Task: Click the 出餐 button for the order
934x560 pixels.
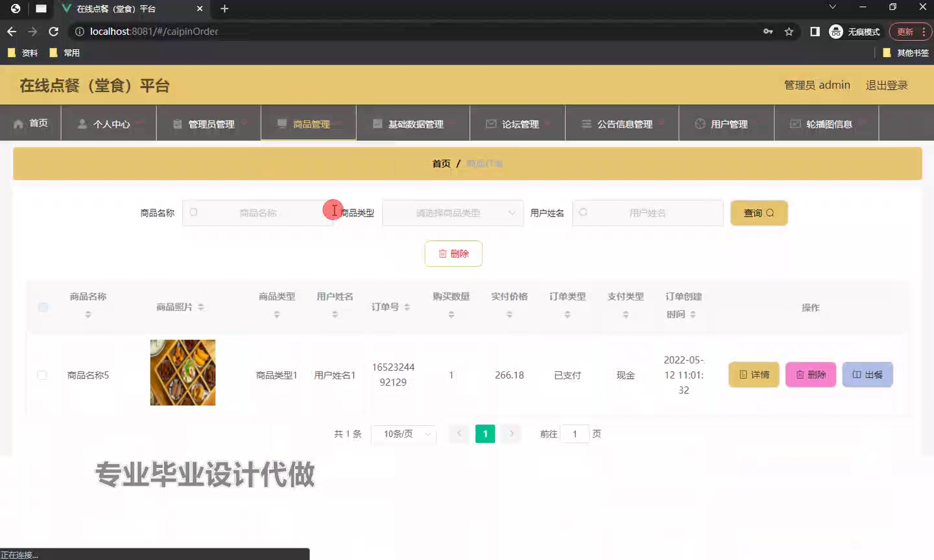Action: point(867,375)
